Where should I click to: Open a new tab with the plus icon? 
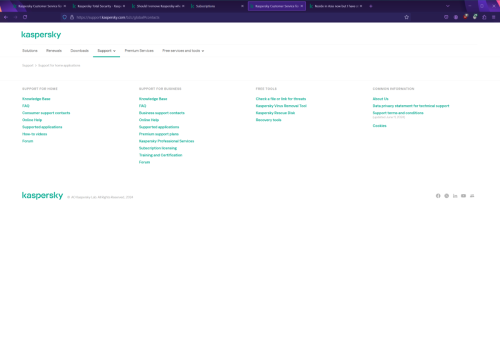click(371, 6)
